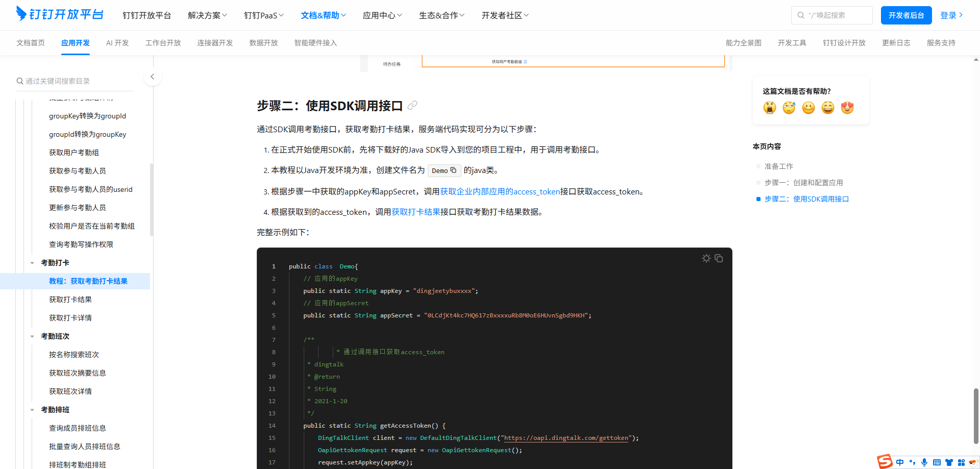Switch to the 工作台开放 tab
Screen dimensions: 980x469
click(163, 43)
